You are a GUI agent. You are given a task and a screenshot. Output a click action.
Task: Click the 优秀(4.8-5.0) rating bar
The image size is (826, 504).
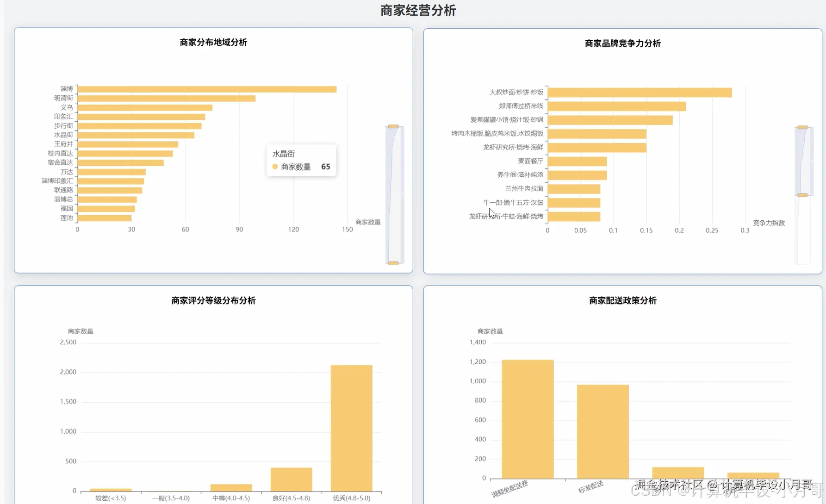point(352,428)
